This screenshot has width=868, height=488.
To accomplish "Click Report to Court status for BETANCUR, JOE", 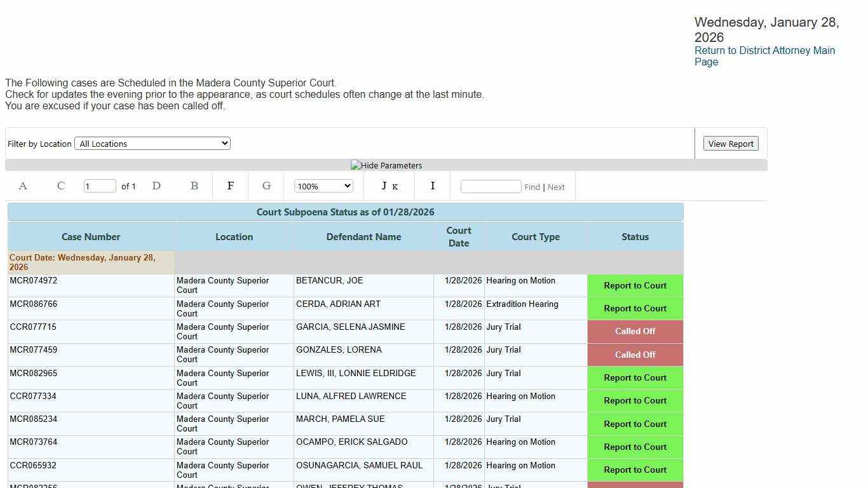I will (635, 285).
